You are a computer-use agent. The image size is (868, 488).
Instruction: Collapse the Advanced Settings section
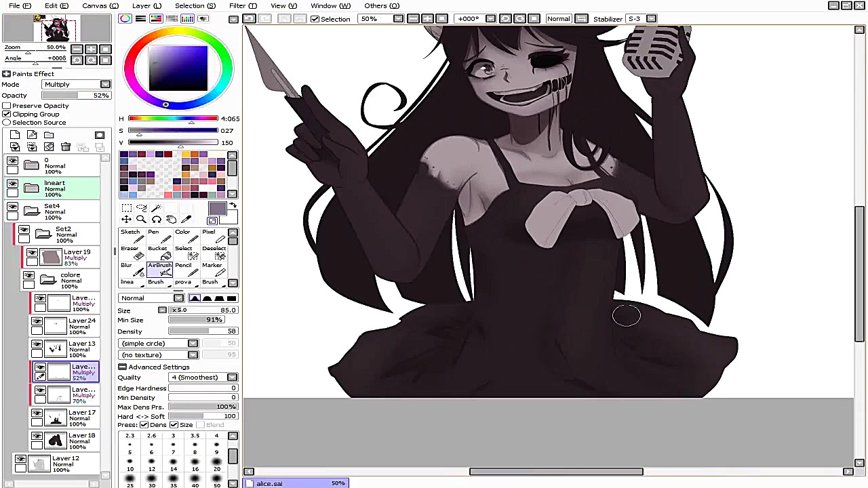tap(123, 367)
